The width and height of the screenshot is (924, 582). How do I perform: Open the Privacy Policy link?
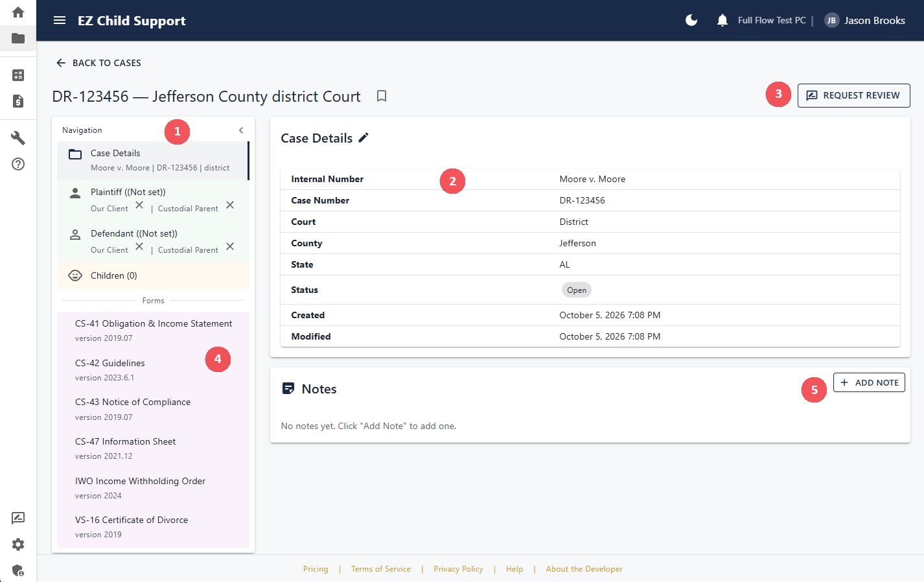coord(459,569)
